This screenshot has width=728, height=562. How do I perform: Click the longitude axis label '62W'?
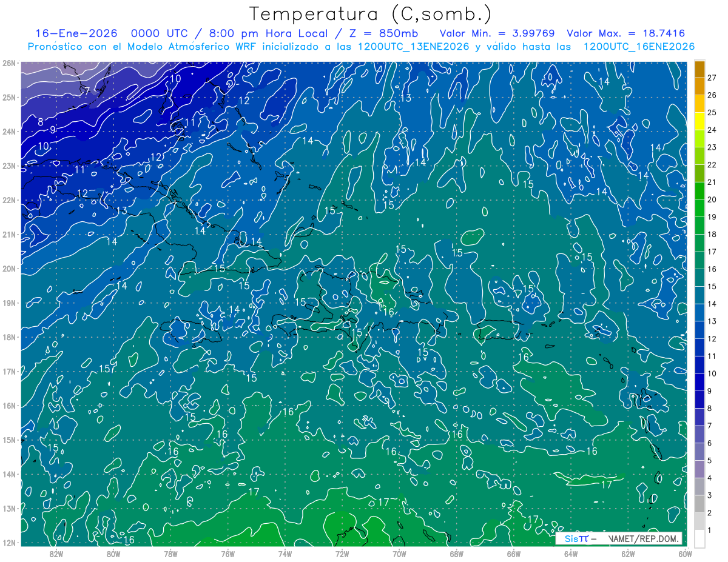(628, 554)
